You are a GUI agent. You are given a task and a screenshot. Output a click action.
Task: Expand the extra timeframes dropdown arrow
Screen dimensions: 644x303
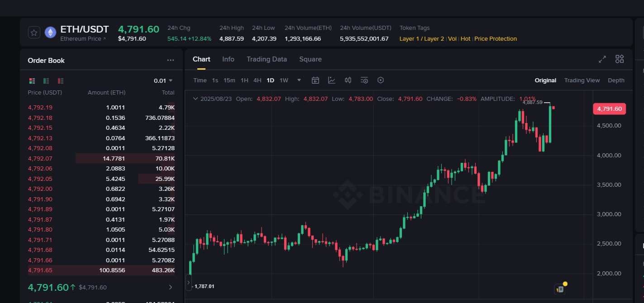click(299, 80)
